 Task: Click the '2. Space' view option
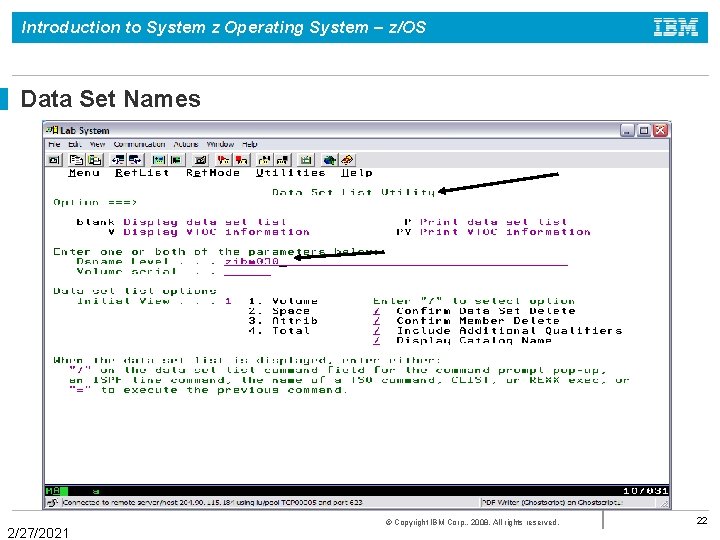tap(279, 311)
